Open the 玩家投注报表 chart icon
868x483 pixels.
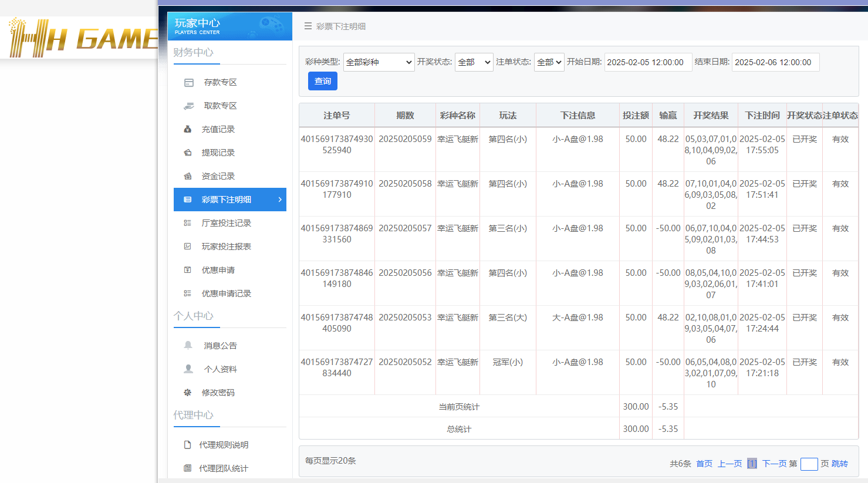click(x=188, y=246)
